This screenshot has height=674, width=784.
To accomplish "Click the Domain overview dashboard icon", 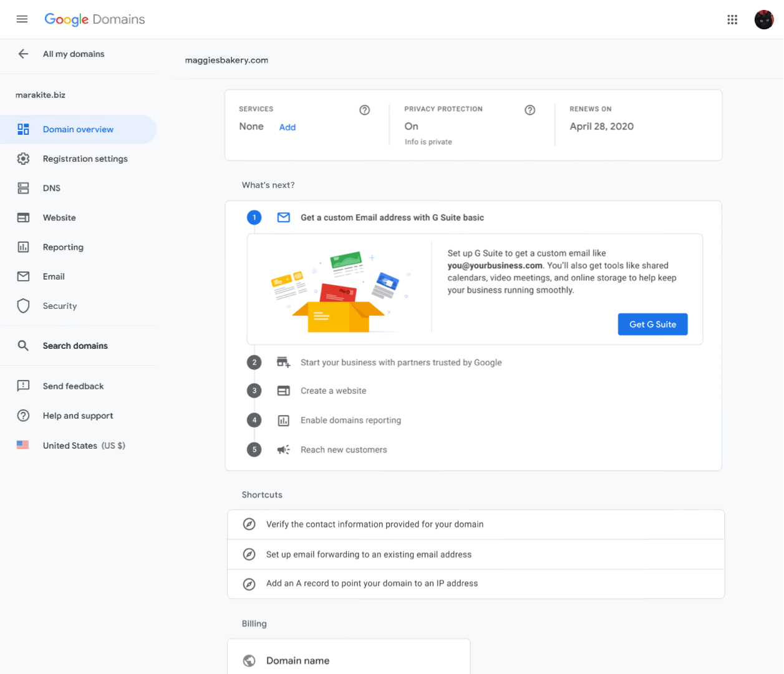I will [23, 129].
